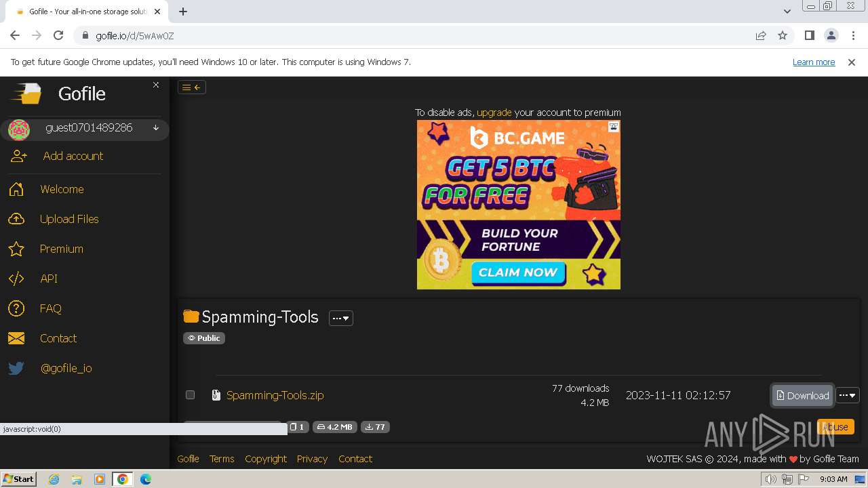This screenshot has height=488, width=868.
Task: Open the FAQ menu item
Action: [51, 308]
